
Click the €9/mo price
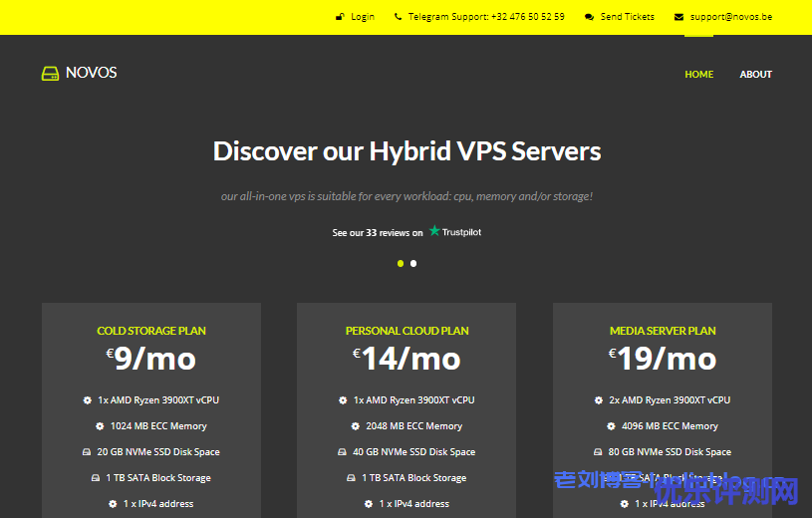151,359
